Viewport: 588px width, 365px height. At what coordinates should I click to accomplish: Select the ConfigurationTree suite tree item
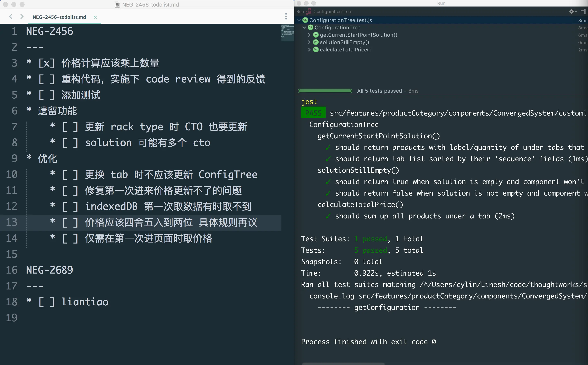coord(337,28)
